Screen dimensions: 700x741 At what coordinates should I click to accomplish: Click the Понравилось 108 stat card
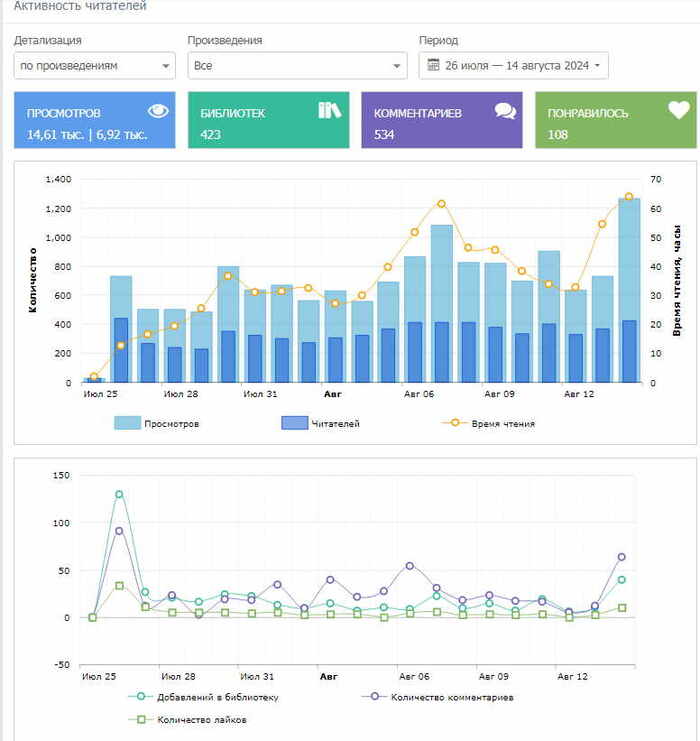tap(615, 121)
